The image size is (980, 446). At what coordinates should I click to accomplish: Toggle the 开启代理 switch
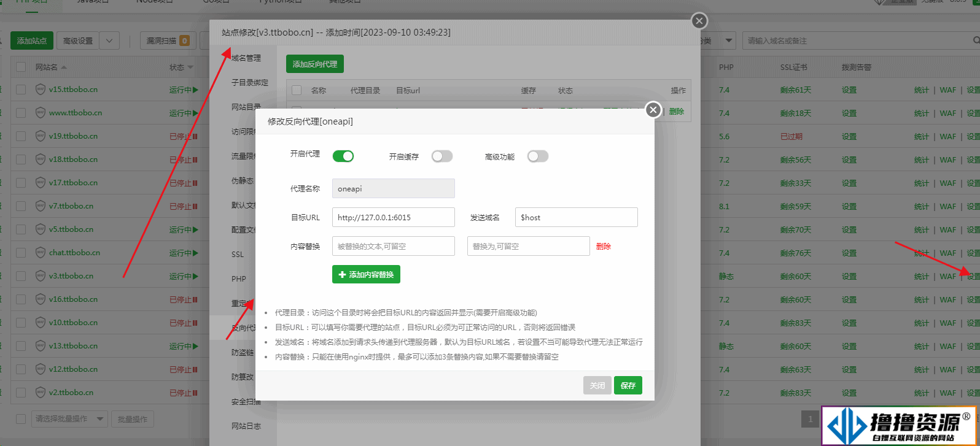[x=343, y=156]
